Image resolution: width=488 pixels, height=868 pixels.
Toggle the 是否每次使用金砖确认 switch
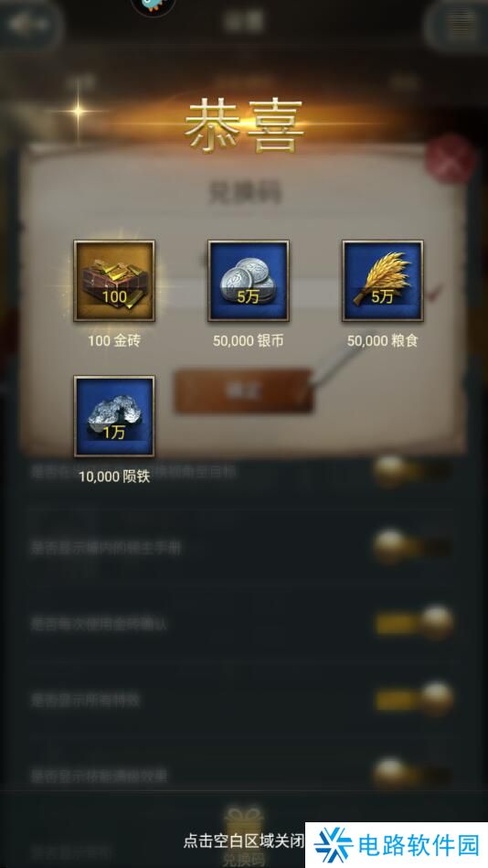pyautogui.click(x=414, y=623)
